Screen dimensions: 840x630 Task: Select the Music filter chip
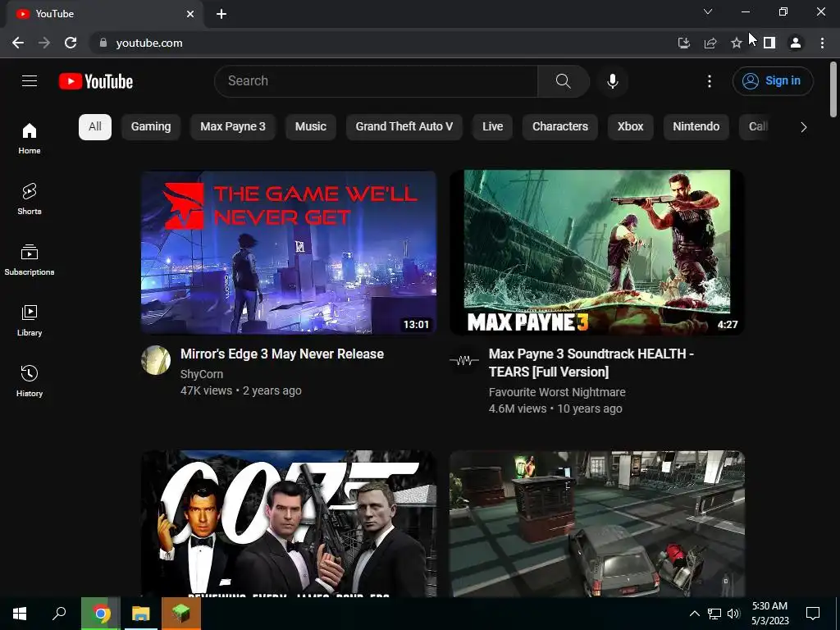311,127
